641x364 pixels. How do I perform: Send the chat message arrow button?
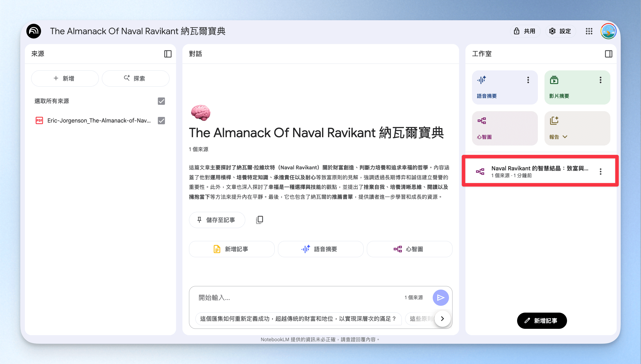(441, 297)
